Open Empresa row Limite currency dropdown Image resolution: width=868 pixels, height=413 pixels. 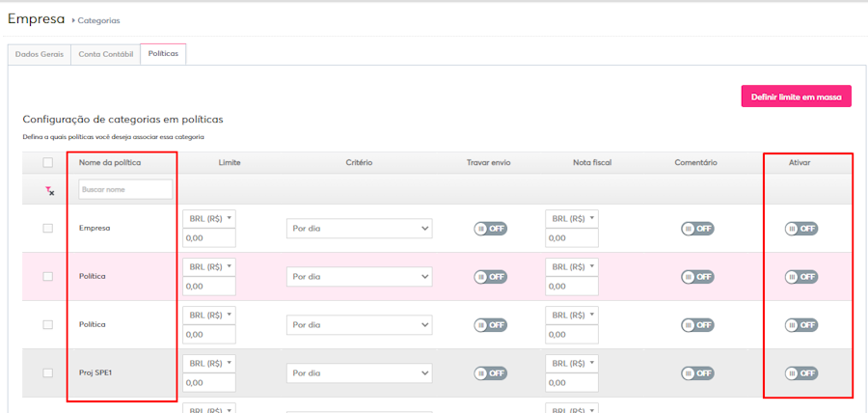(209, 219)
